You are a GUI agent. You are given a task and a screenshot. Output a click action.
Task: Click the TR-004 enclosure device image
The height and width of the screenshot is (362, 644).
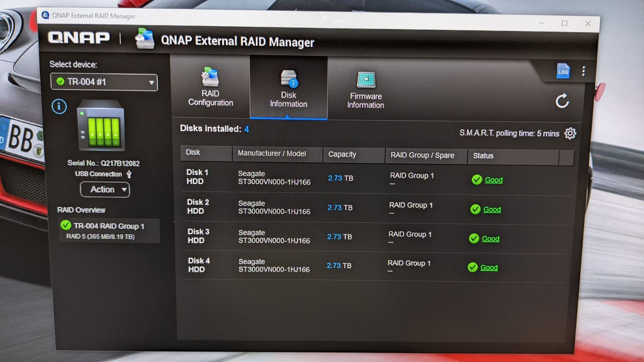click(101, 125)
